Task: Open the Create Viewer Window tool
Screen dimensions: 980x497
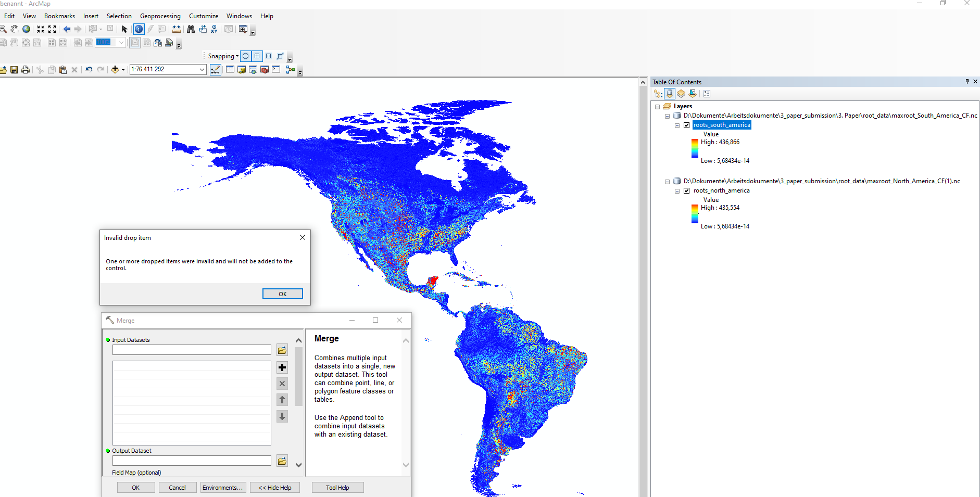Action: (243, 29)
